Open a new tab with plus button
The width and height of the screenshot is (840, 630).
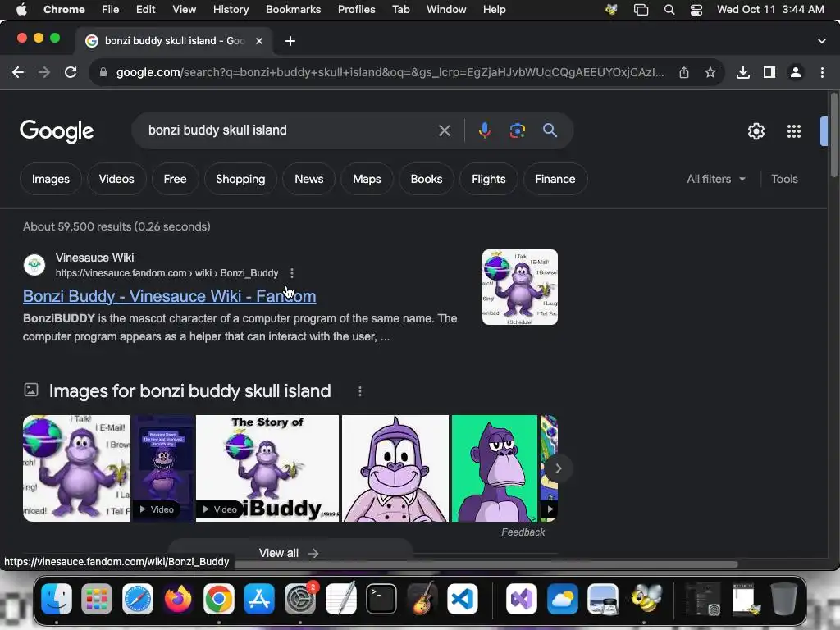[x=290, y=41]
